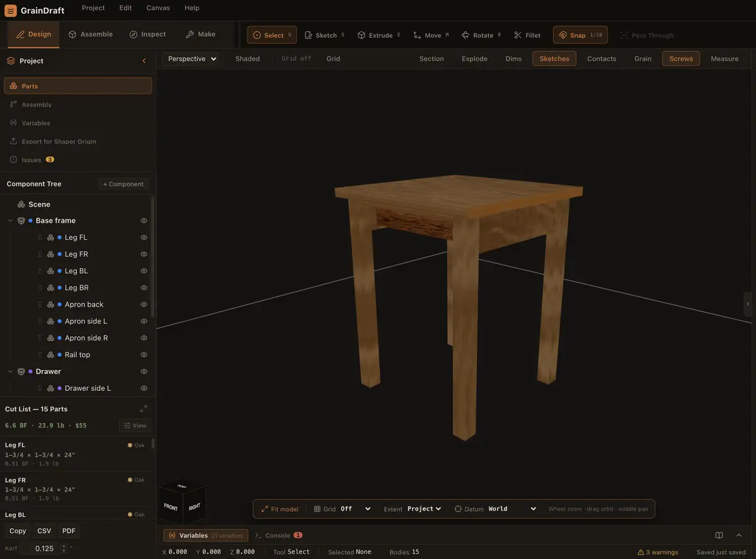Click the view cube RIGHT face
The width and height of the screenshot is (756, 559).
click(x=195, y=505)
